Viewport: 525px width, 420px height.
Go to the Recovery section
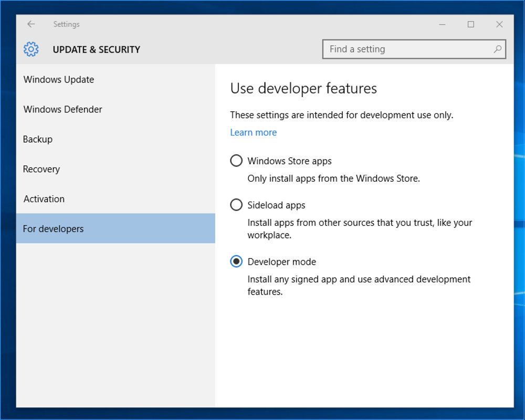pyautogui.click(x=115, y=169)
